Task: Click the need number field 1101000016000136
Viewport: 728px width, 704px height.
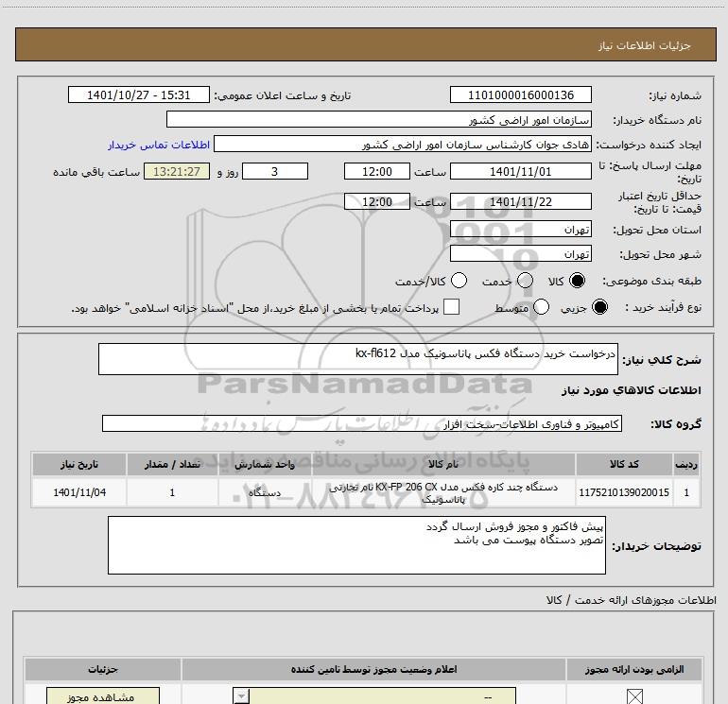Action: (520, 94)
